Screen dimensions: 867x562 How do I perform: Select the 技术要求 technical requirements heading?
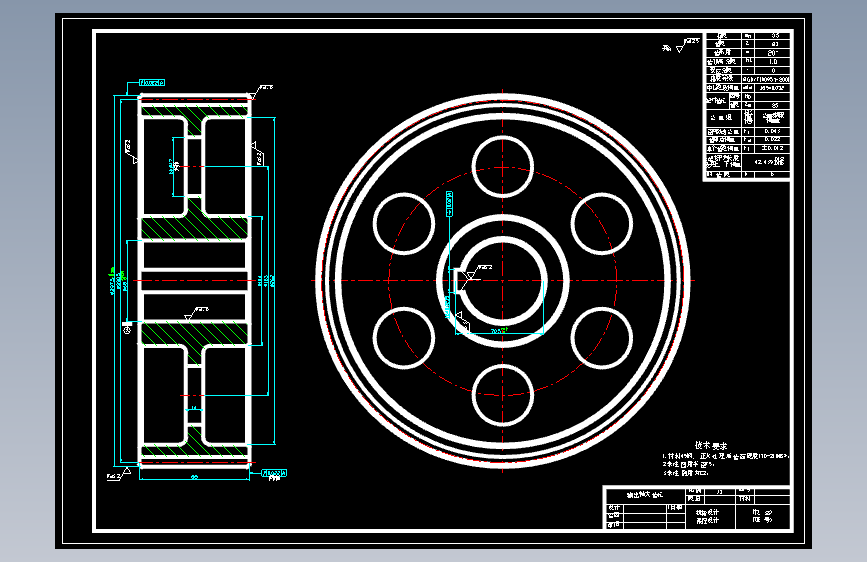coord(711,445)
